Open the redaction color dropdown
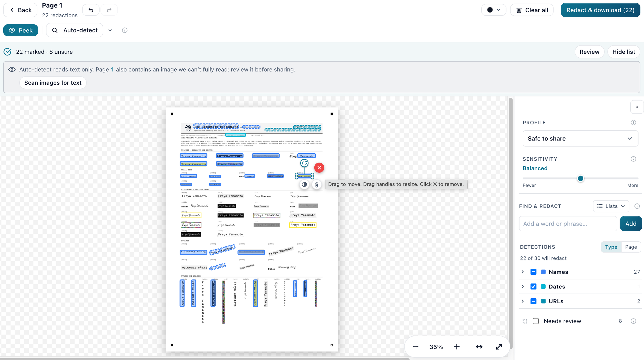Screen dimensions: 644x360 click(x=494, y=10)
